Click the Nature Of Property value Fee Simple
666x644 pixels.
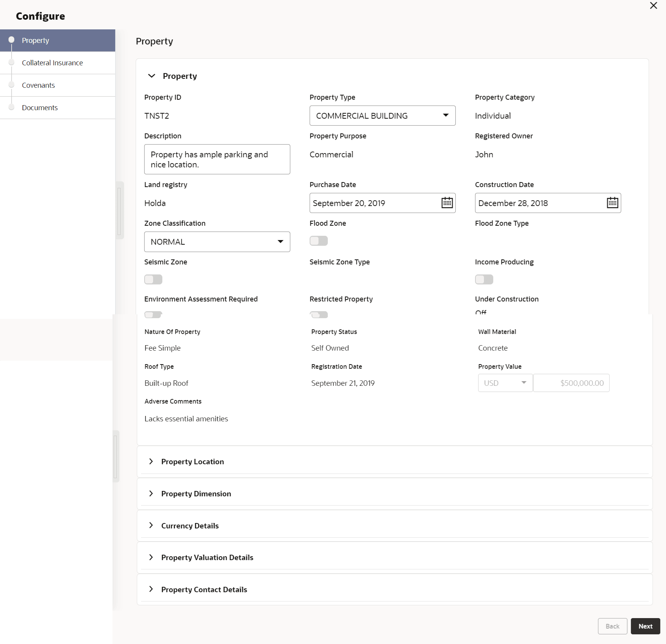[162, 348]
